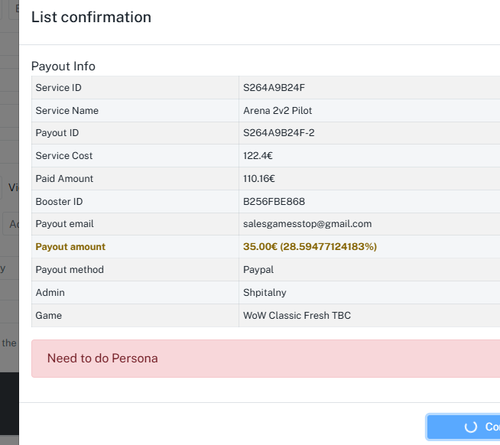Screen dimensions: 500x445
Task: Click the 'Payout email' label cell
Action: pos(135,224)
